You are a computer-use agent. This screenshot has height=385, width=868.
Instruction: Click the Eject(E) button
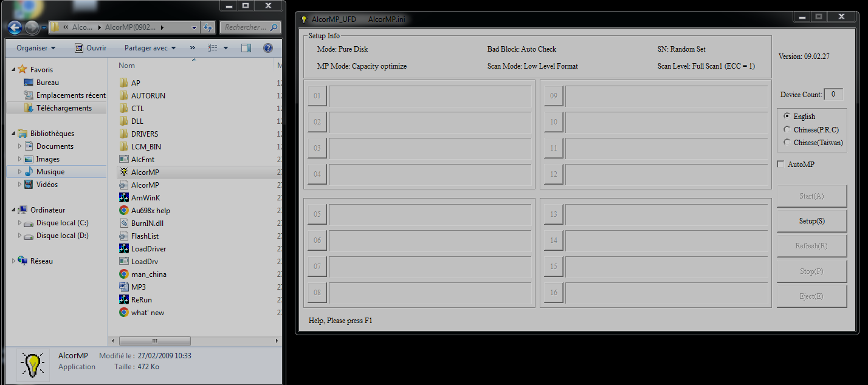pyautogui.click(x=811, y=296)
